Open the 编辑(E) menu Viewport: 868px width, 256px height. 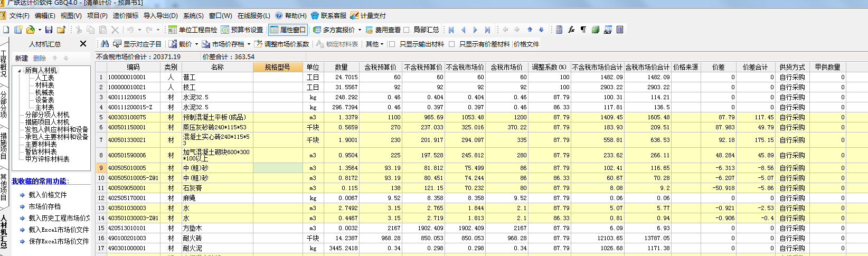click(45, 15)
